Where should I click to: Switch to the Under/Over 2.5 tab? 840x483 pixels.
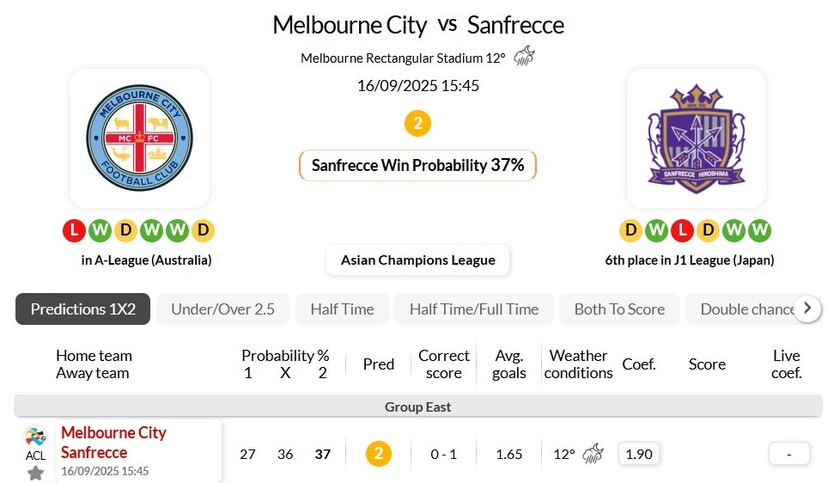pos(223,309)
